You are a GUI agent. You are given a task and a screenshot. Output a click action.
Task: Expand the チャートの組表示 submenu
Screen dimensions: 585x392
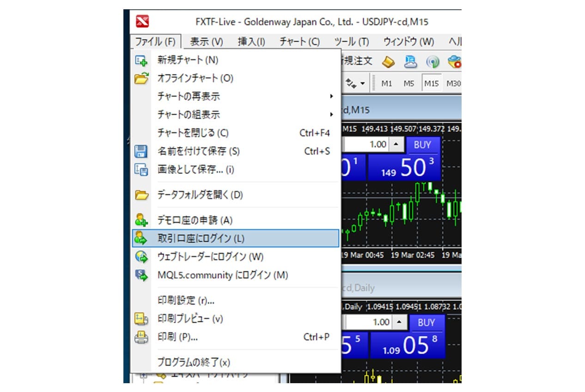[x=236, y=115]
